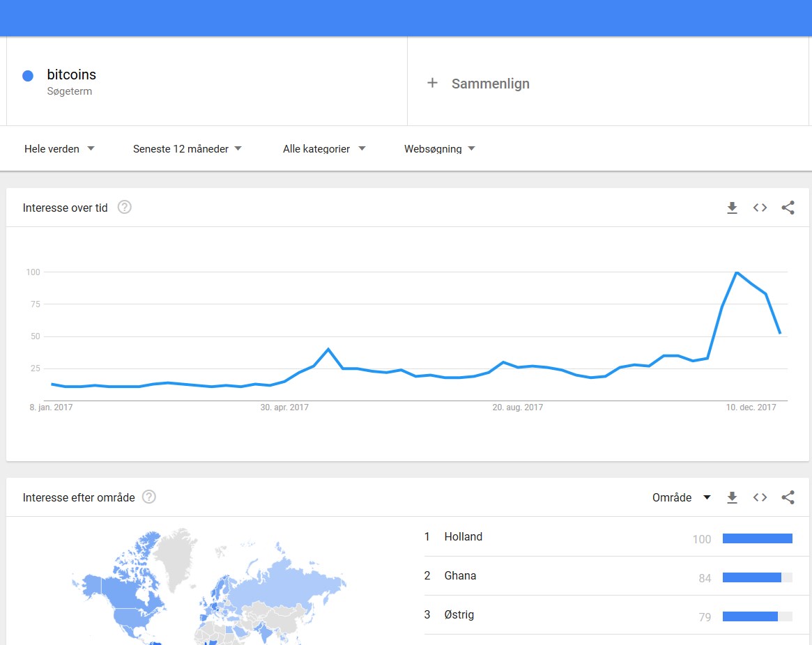Download the Interesse over tid chart data

[732, 208]
